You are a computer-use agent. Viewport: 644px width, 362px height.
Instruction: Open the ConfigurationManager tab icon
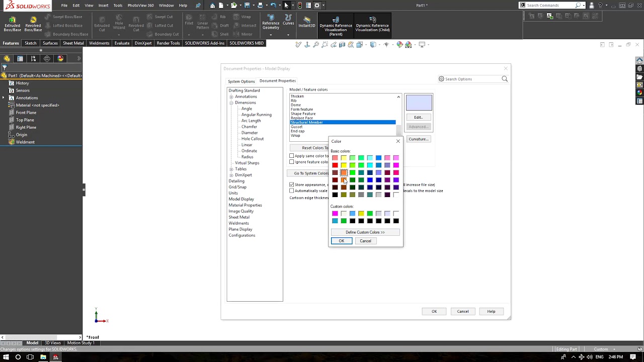(33, 58)
